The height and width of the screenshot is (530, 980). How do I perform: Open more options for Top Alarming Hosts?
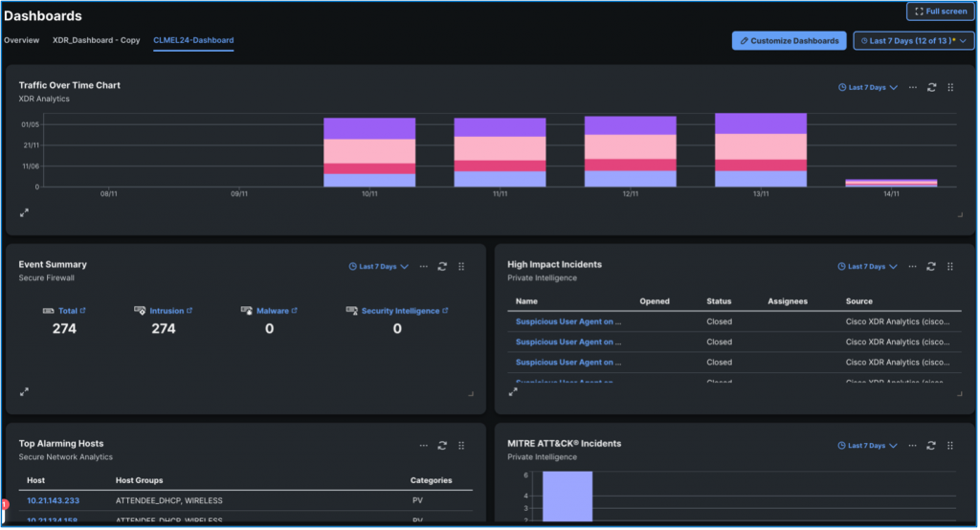point(423,445)
